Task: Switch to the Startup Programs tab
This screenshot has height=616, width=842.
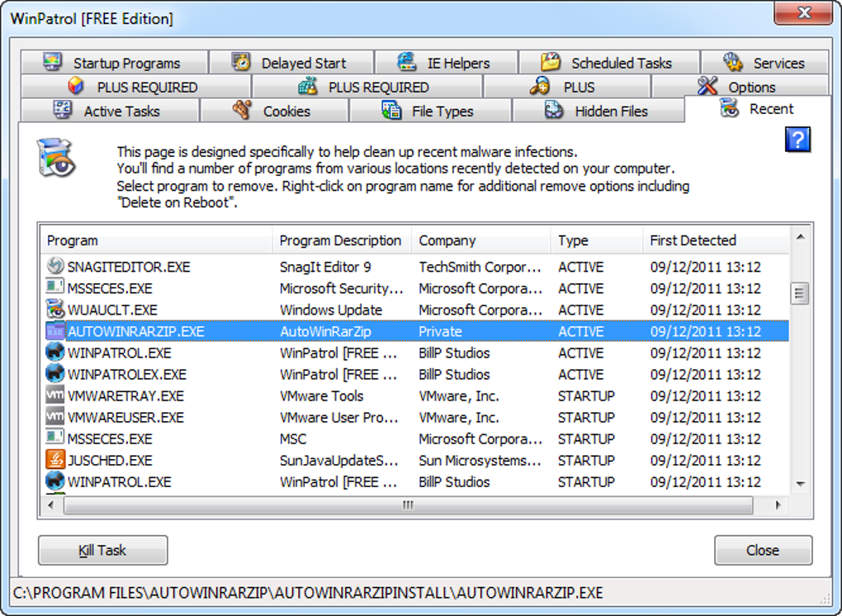Action: click(114, 62)
